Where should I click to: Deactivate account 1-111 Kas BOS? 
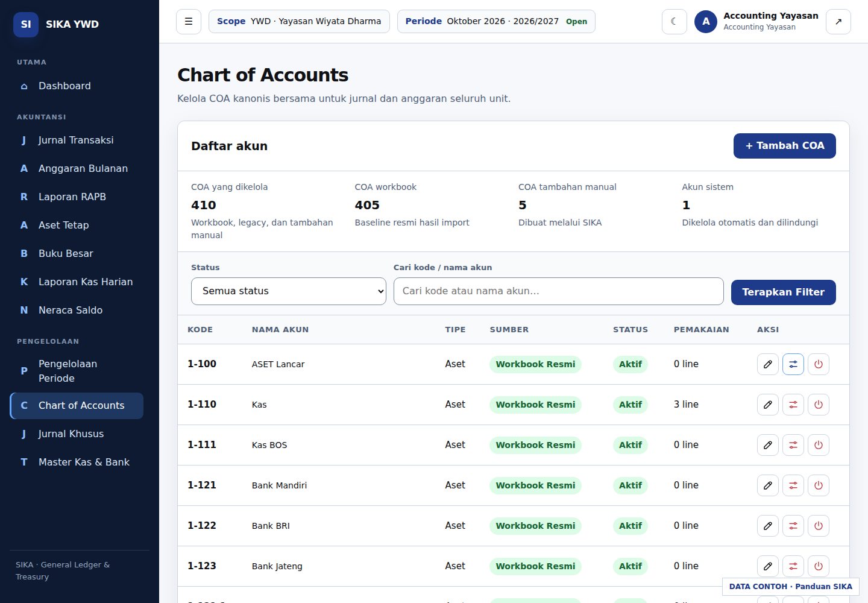point(819,445)
